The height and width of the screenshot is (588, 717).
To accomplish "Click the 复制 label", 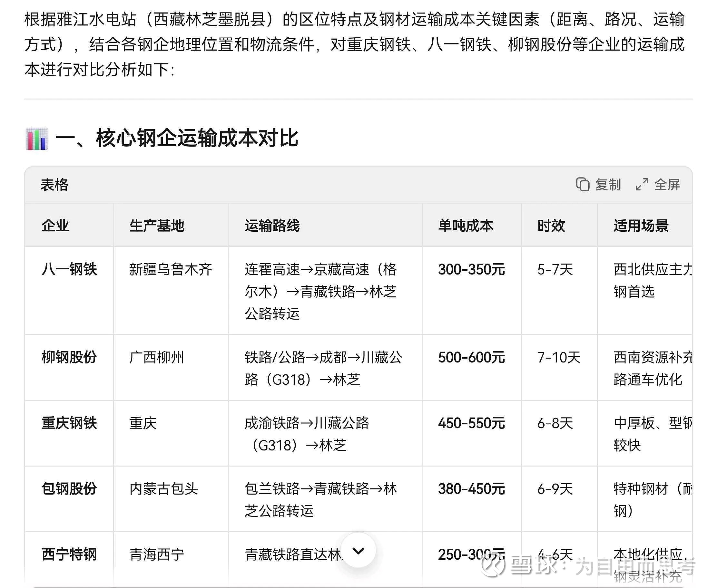I will [x=608, y=185].
